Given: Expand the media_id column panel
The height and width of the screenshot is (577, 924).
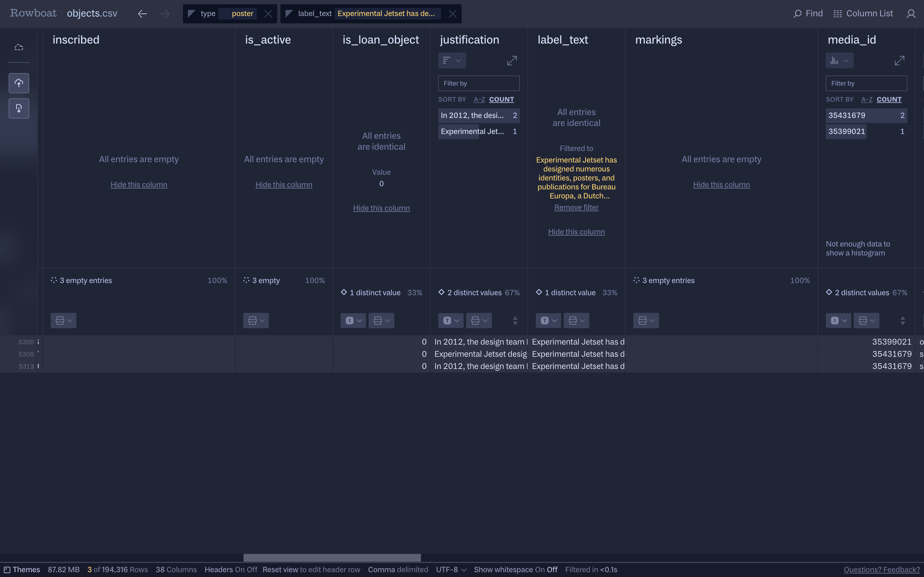Looking at the screenshot, I should coord(899,61).
